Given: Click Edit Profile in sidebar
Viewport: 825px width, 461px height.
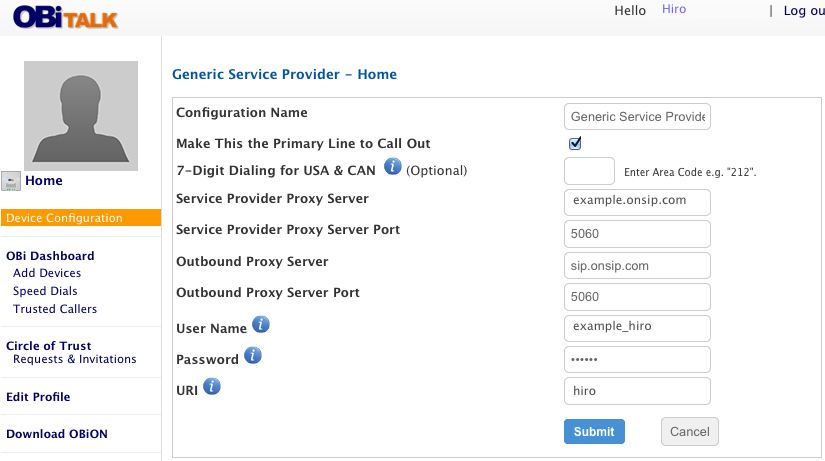Looking at the screenshot, I should [38, 397].
